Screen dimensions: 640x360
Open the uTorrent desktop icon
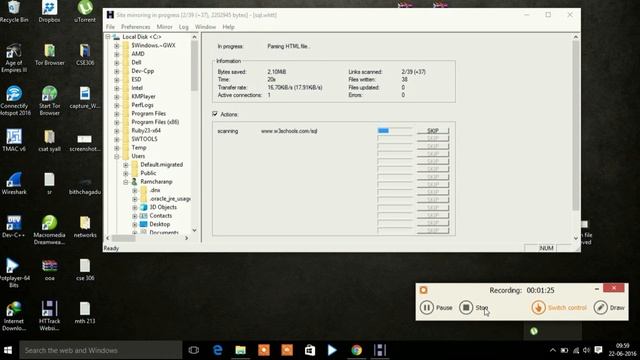click(85, 11)
